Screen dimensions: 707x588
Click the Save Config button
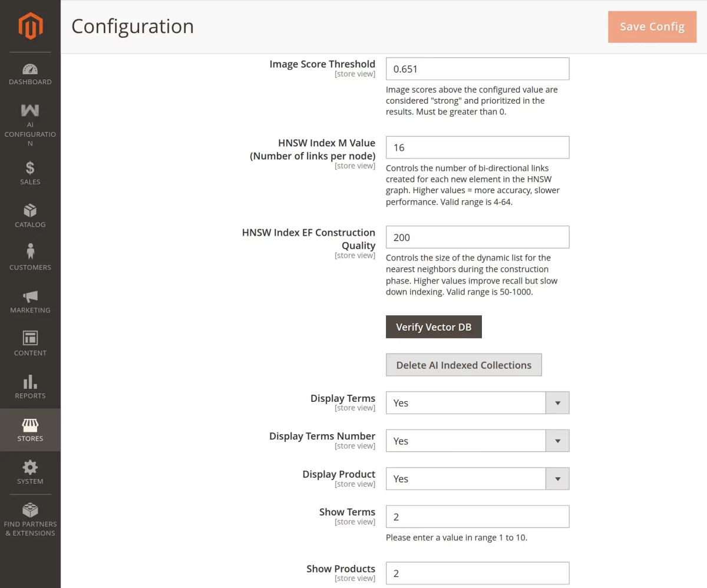coord(652,27)
